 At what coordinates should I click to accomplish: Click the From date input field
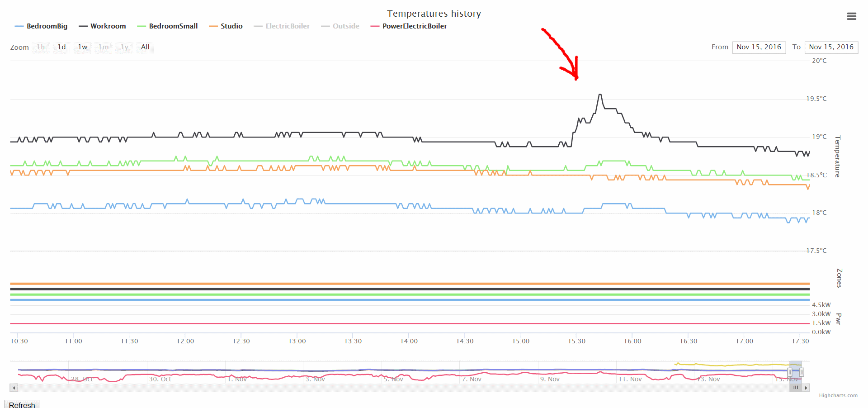pos(759,47)
